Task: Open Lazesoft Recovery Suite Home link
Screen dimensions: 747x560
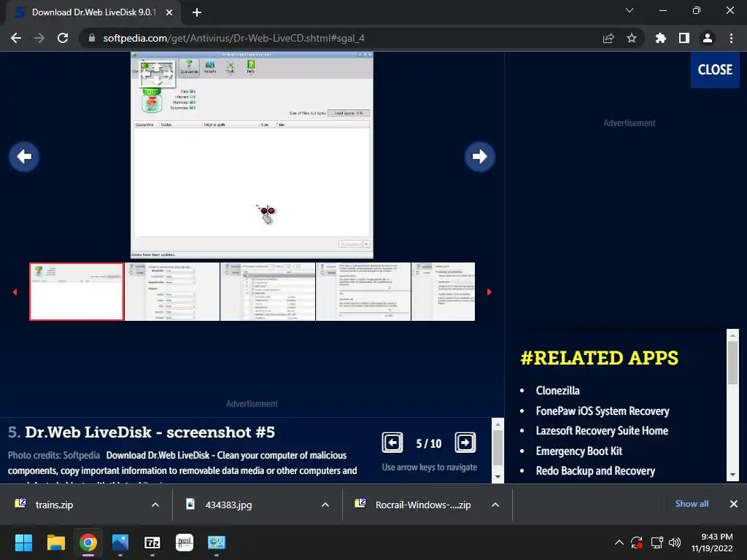Action: (602, 431)
